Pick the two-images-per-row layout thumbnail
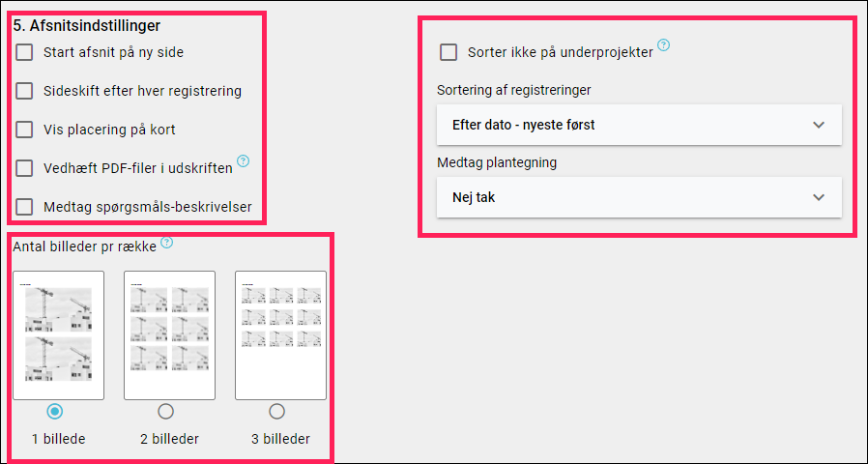This screenshot has height=464, width=868. click(x=169, y=335)
